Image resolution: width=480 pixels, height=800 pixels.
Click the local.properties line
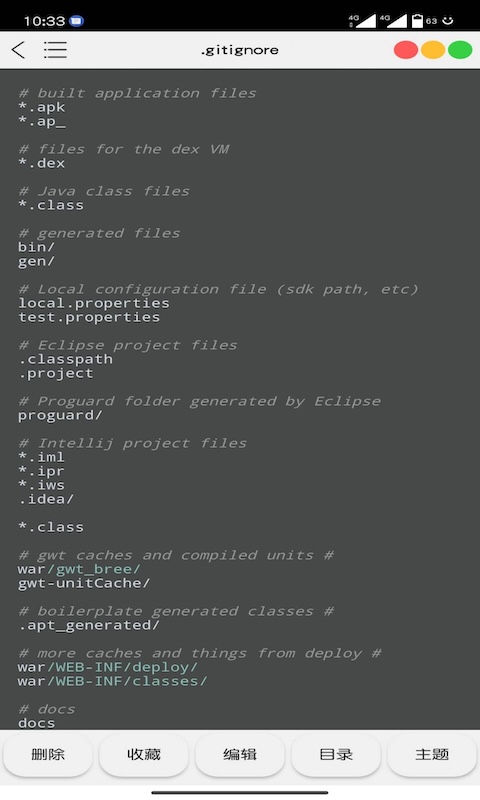point(93,303)
